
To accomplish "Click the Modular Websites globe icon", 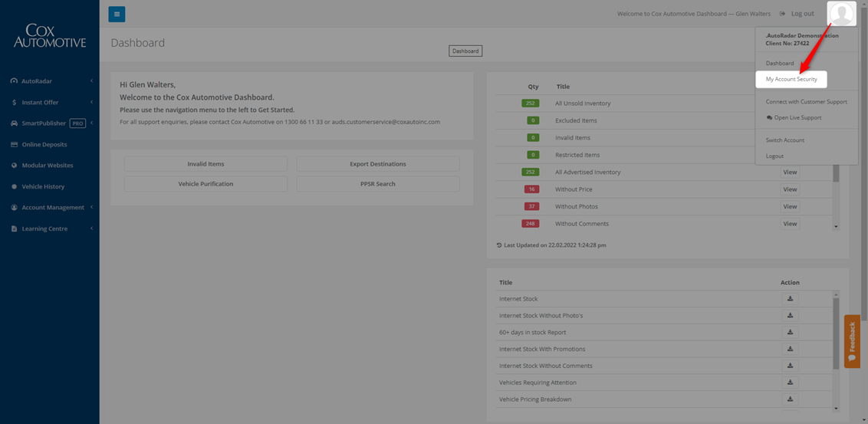I will coord(14,166).
